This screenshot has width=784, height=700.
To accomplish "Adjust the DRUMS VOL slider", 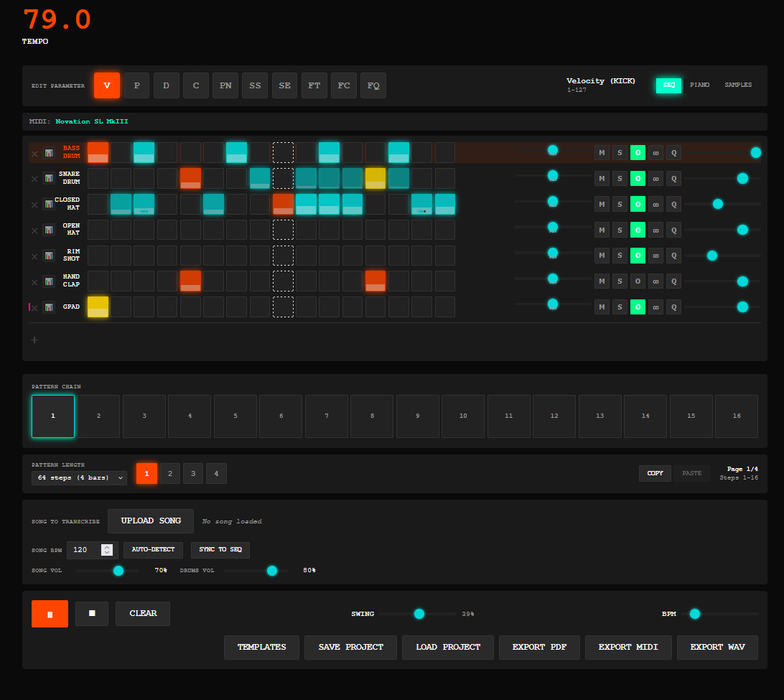I will [x=256, y=571].
